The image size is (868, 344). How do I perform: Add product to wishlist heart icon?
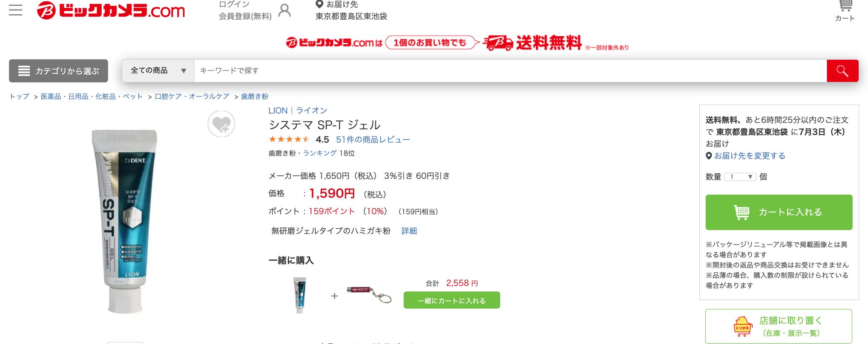[x=221, y=124]
